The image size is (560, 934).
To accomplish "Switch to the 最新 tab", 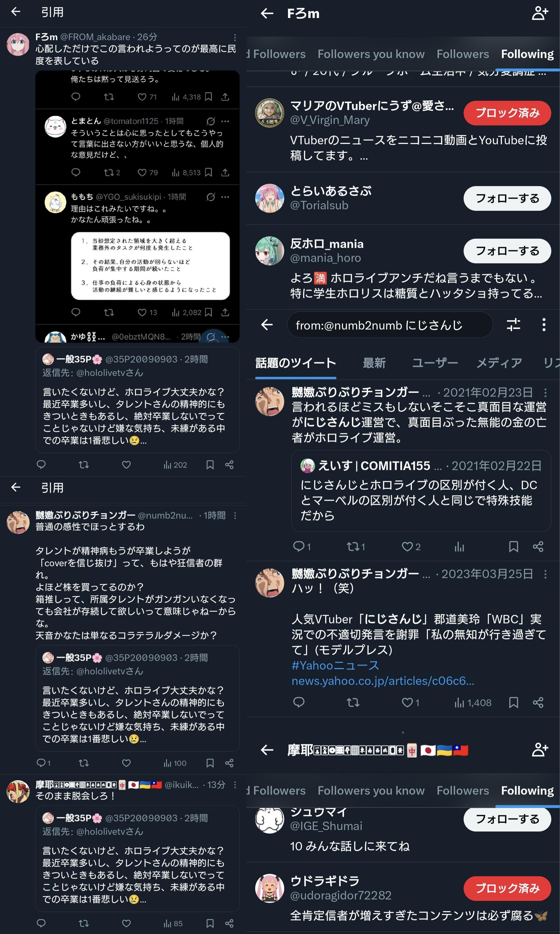I will [x=374, y=363].
